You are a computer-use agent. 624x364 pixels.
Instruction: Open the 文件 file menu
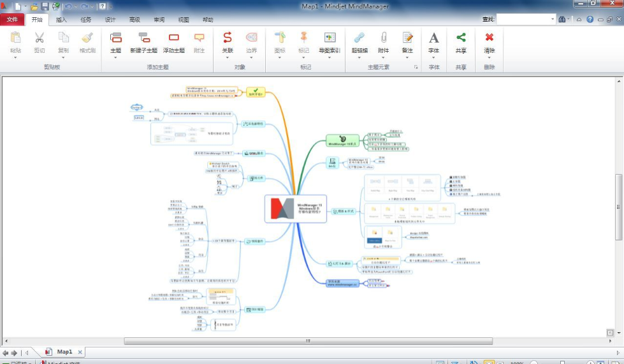pos(12,20)
